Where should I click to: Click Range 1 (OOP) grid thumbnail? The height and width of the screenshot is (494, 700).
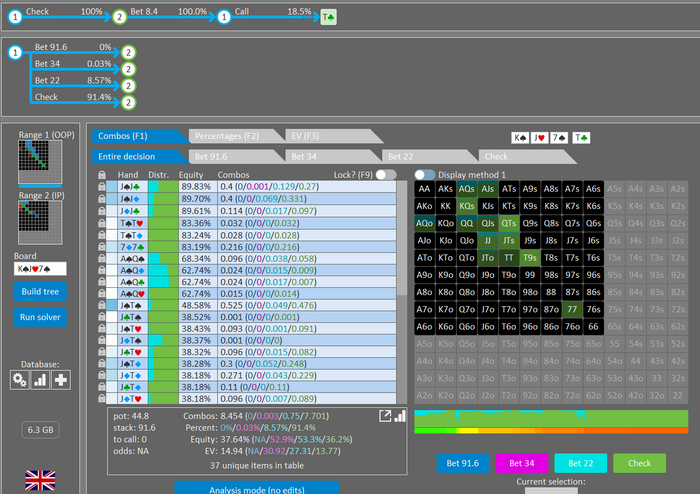click(x=40, y=162)
